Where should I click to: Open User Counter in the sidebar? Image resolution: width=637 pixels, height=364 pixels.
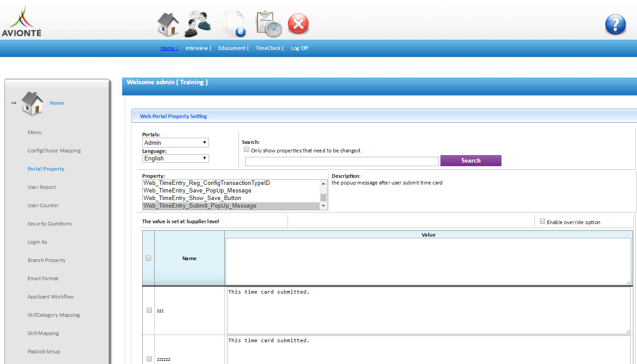(x=43, y=205)
